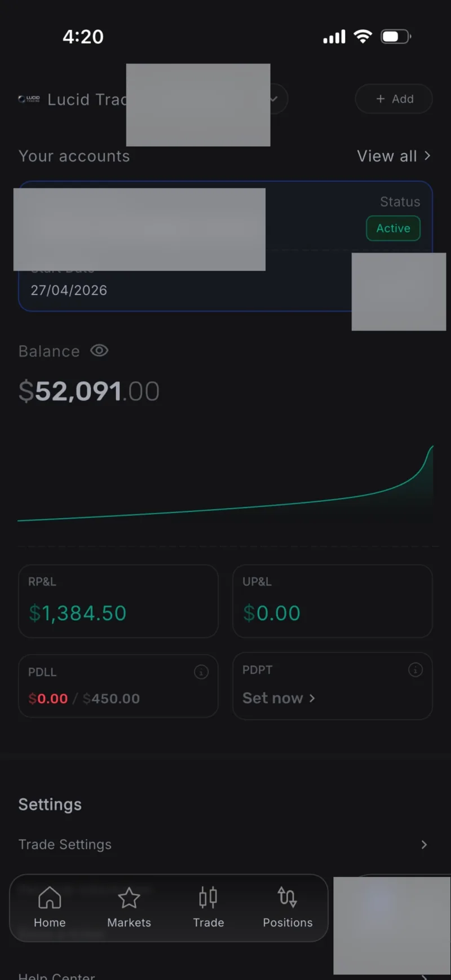The image size is (451, 980).
Task: Open the RP&L card
Action: [118, 601]
